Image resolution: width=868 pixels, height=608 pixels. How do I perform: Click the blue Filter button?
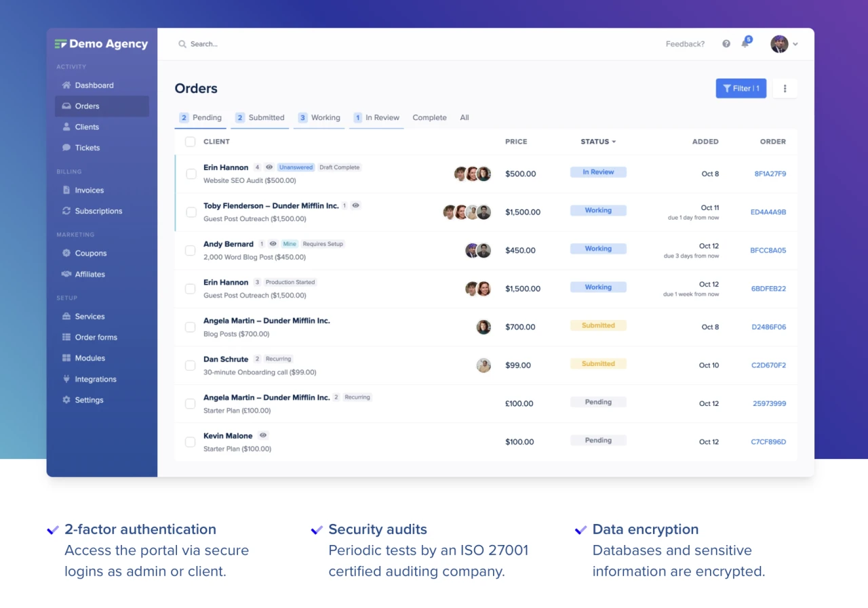point(741,88)
